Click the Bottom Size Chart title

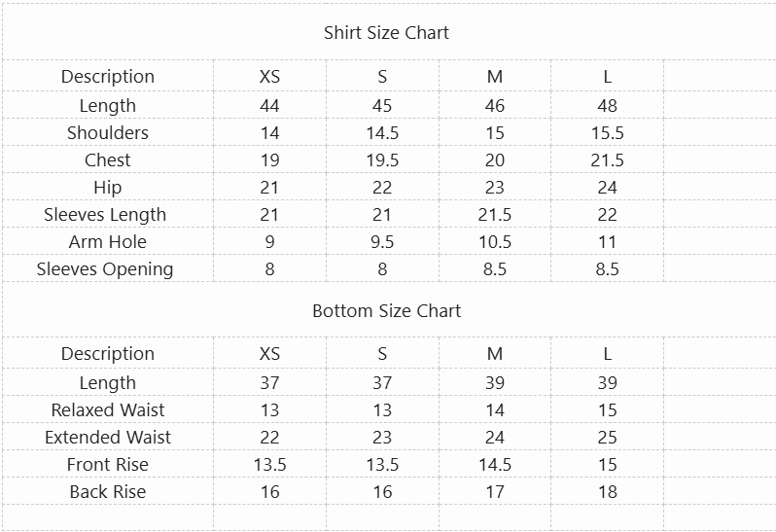tap(386, 311)
